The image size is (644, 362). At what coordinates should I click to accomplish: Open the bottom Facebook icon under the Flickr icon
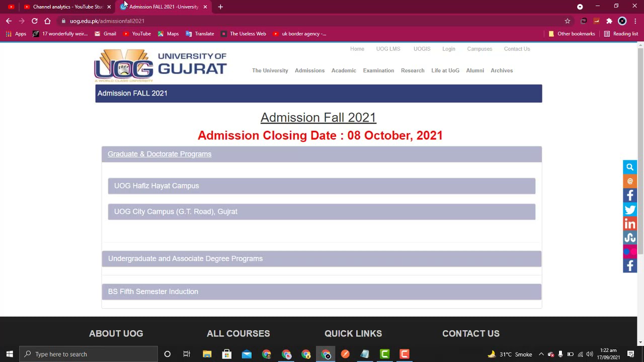click(x=630, y=265)
